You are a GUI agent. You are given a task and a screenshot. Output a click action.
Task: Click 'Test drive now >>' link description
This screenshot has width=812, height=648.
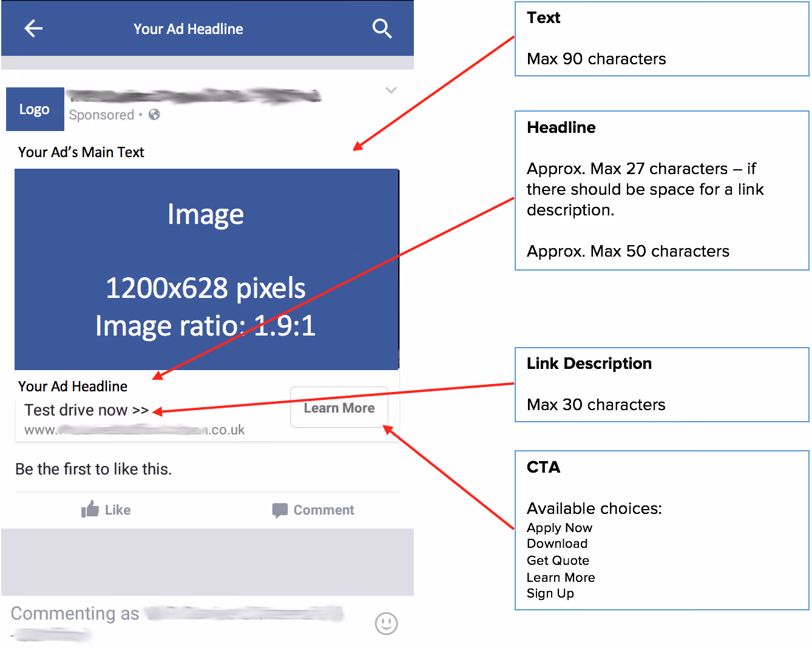tap(86, 410)
